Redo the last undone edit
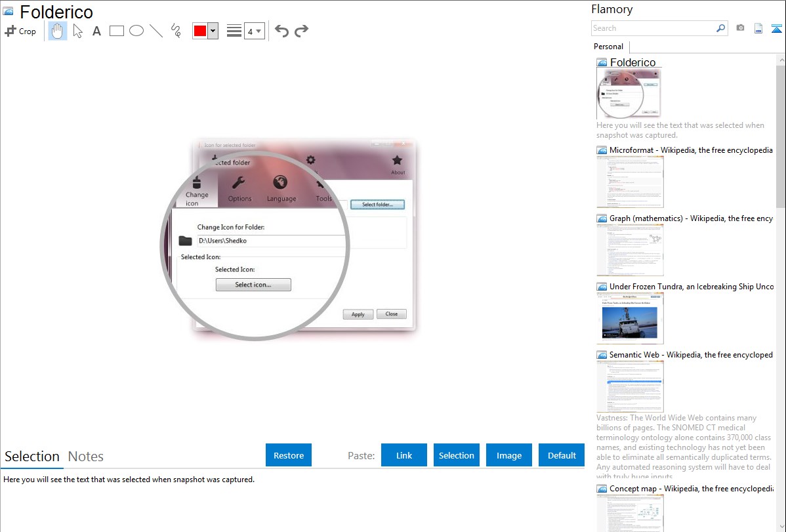The image size is (786, 532). (301, 31)
